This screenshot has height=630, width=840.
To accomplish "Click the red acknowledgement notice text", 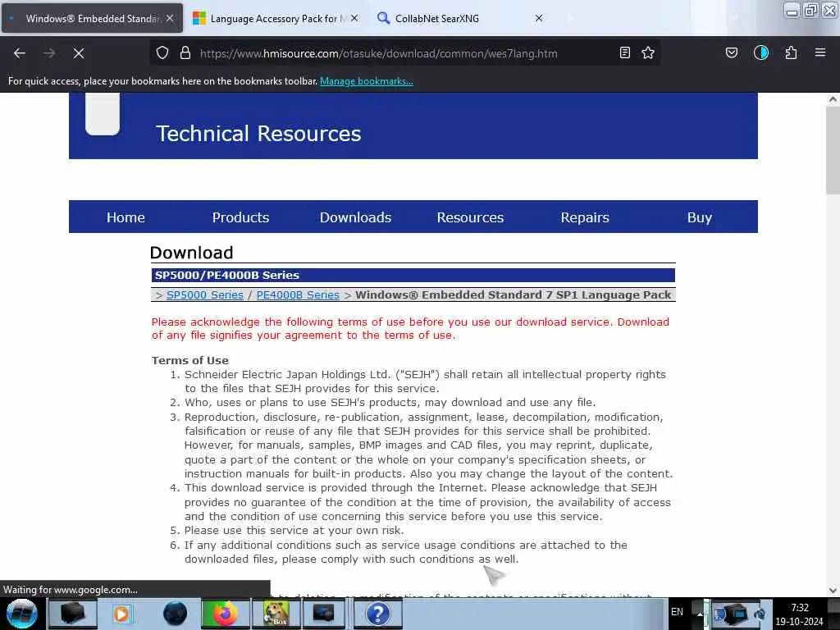I will [x=410, y=328].
